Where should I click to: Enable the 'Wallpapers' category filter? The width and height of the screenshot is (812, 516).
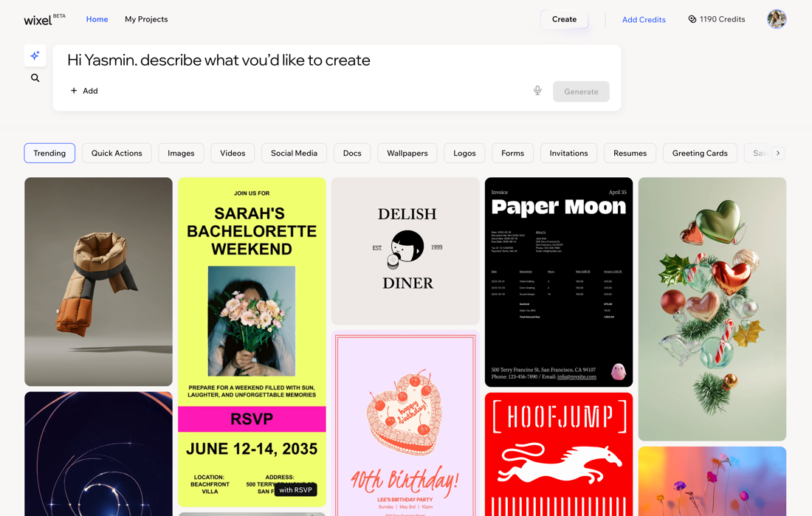point(407,153)
